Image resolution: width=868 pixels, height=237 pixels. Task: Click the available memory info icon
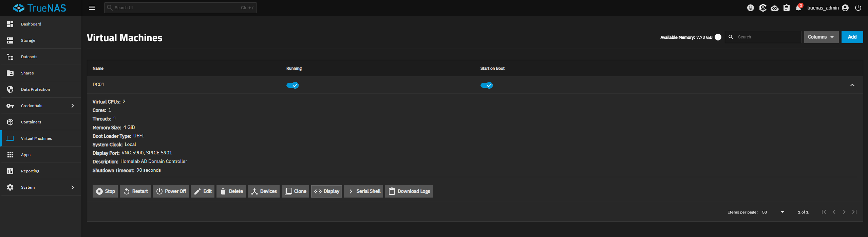click(x=718, y=37)
